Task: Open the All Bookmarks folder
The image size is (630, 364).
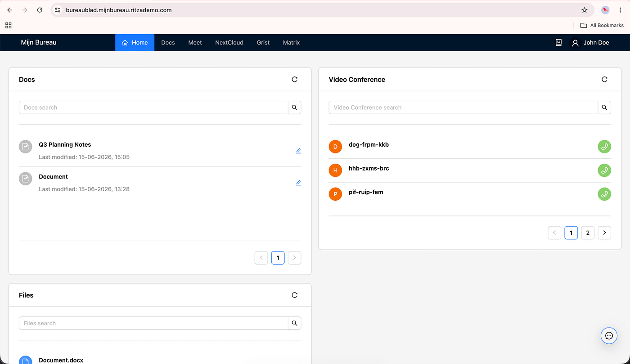Action: 602,25
